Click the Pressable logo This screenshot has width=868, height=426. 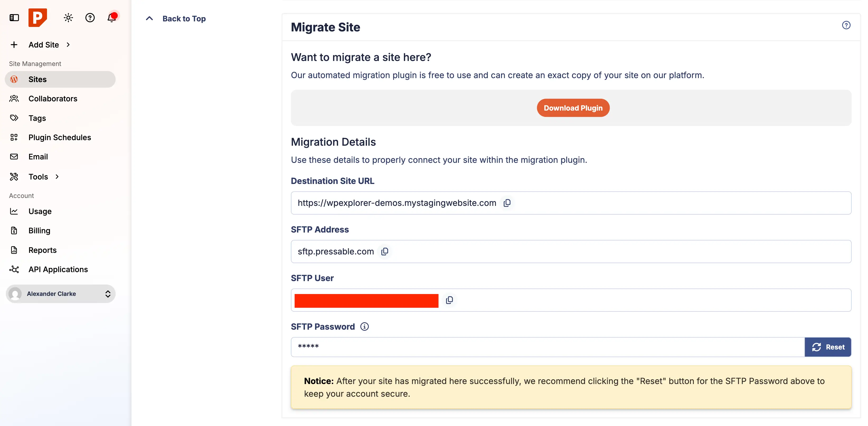point(38,17)
